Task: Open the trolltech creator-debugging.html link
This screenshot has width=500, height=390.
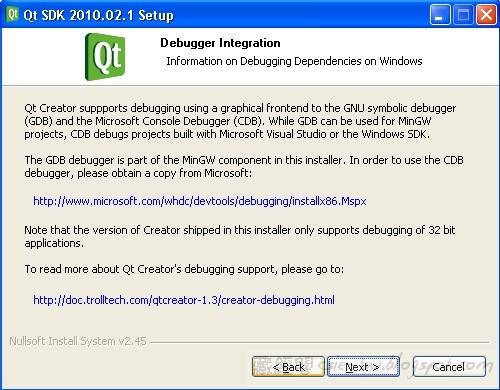Action: click(x=184, y=300)
